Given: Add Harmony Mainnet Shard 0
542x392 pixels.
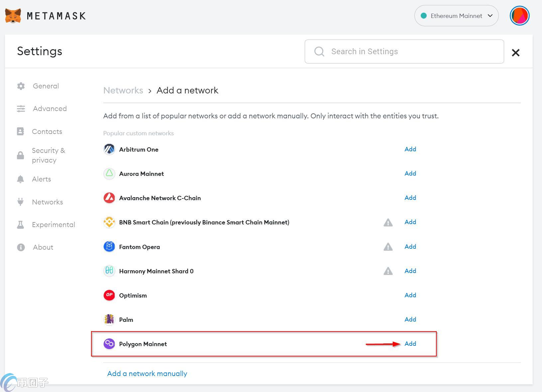Looking at the screenshot, I should tap(410, 271).
